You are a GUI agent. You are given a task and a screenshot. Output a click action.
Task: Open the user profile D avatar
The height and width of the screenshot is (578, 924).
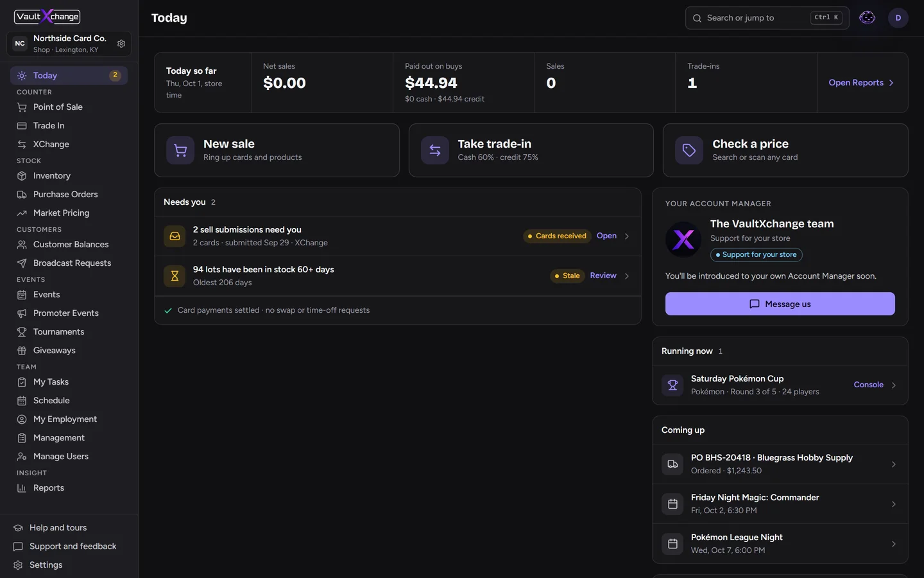coord(898,18)
